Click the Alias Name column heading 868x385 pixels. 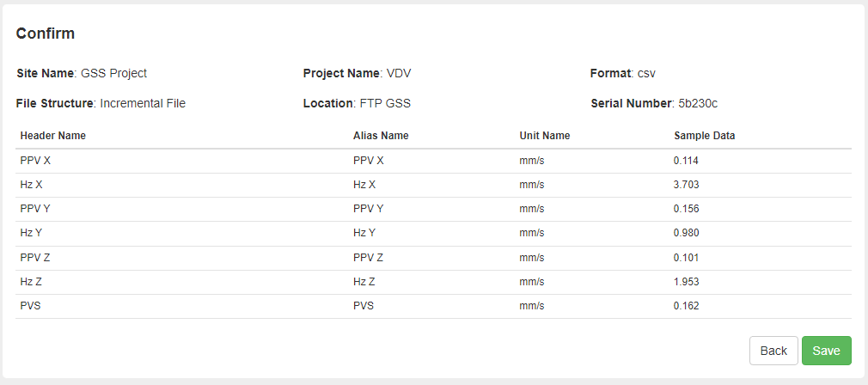381,136
